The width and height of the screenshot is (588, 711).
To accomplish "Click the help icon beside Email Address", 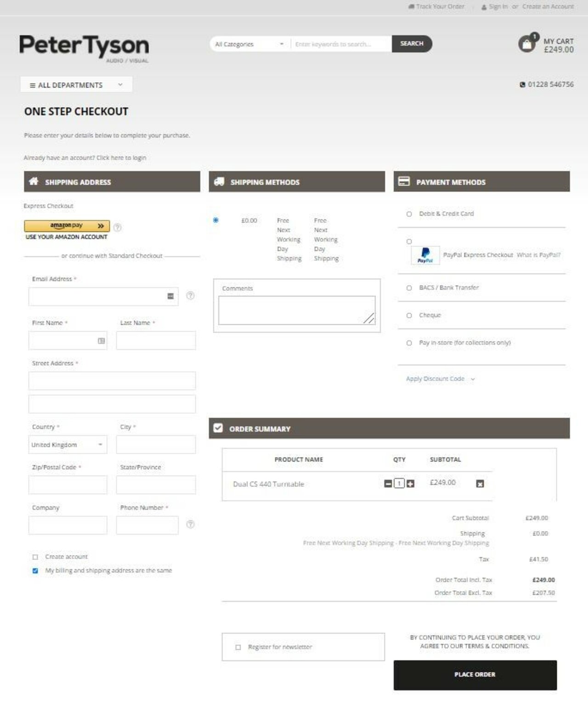I will pos(190,296).
